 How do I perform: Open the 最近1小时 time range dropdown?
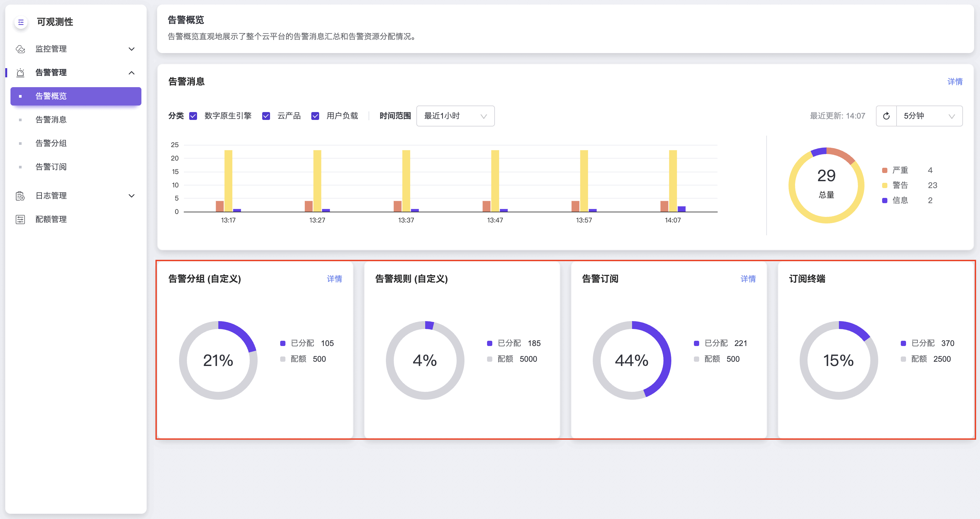[455, 116]
